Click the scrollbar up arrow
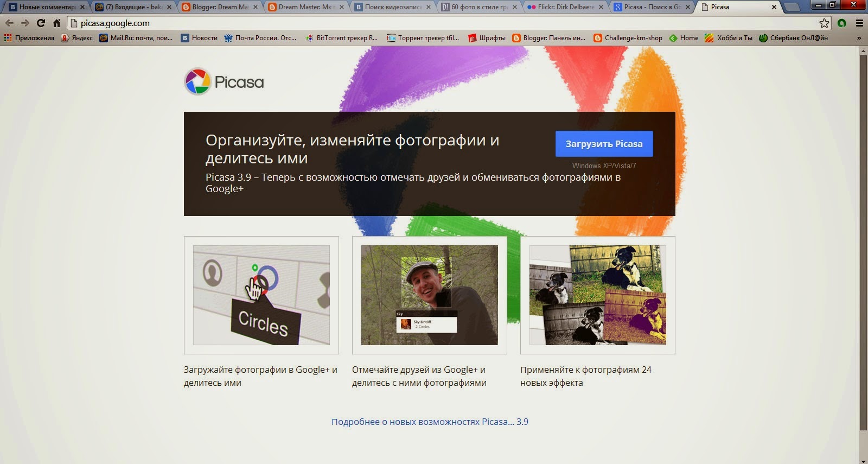 coord(863,50)
